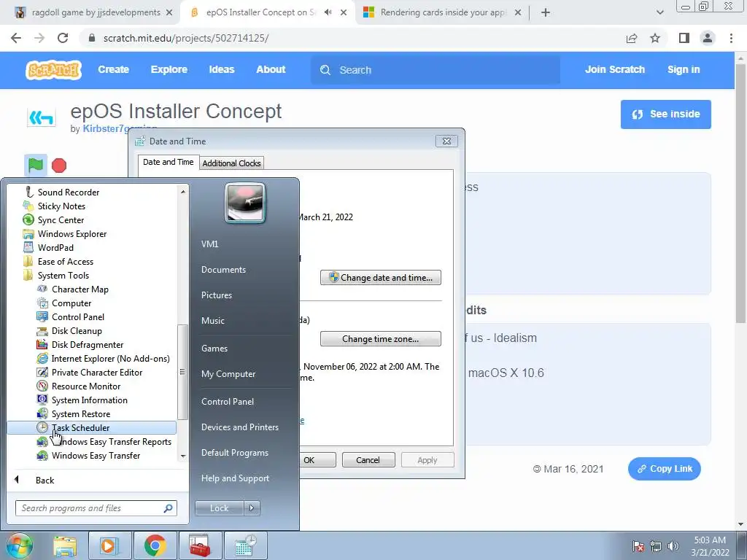Switch to the Additional Clocks tab
Image resolution: width=747 pixels, height=560 pixels.
(x=231, y=163)
